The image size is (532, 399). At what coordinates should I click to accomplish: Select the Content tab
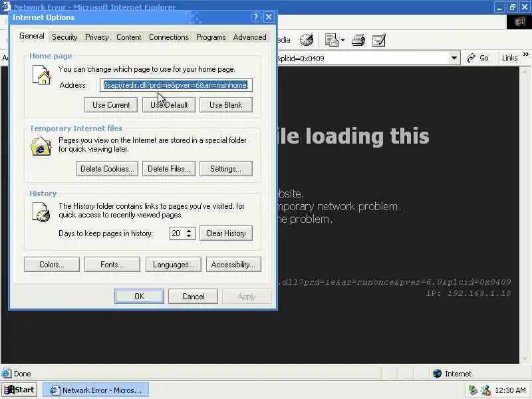[x=128, y=37]
